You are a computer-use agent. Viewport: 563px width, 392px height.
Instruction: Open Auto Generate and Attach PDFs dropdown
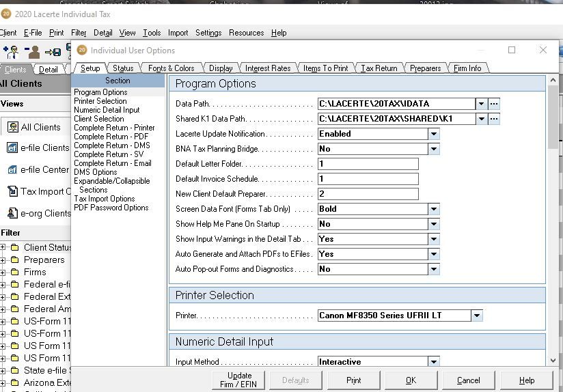[x=434, y=254]
